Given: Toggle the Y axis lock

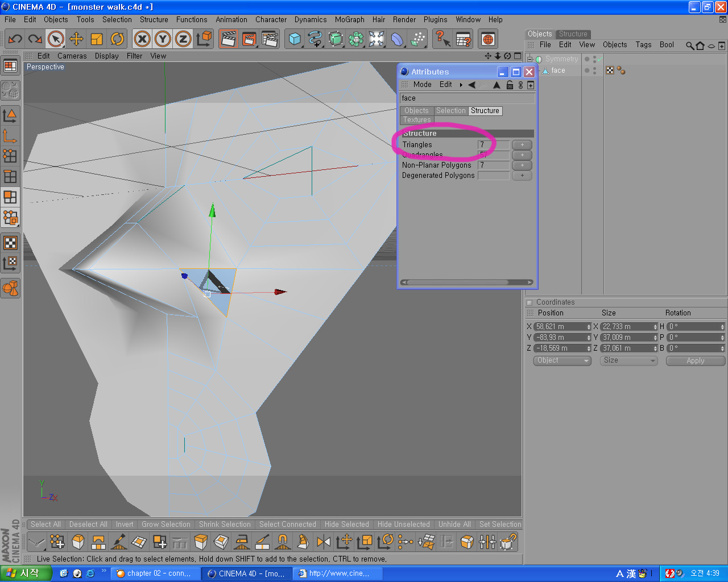Looking at the screenshot, I should pos(163,39).
